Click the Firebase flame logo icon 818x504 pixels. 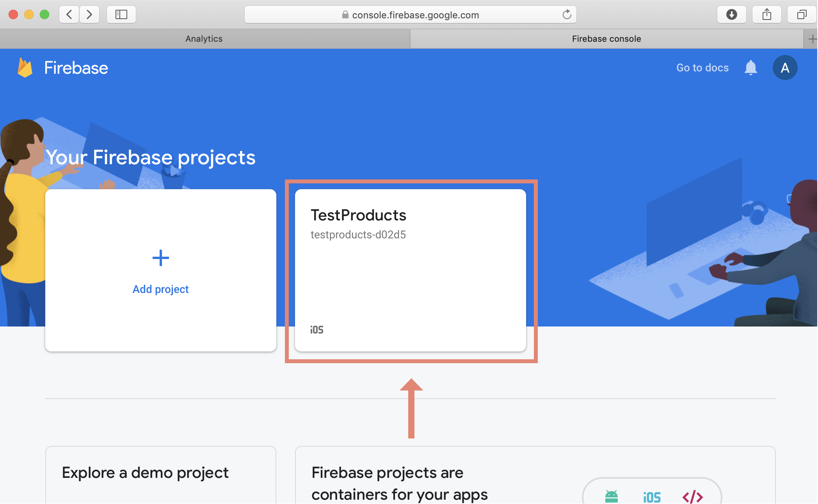coord(25,67)
